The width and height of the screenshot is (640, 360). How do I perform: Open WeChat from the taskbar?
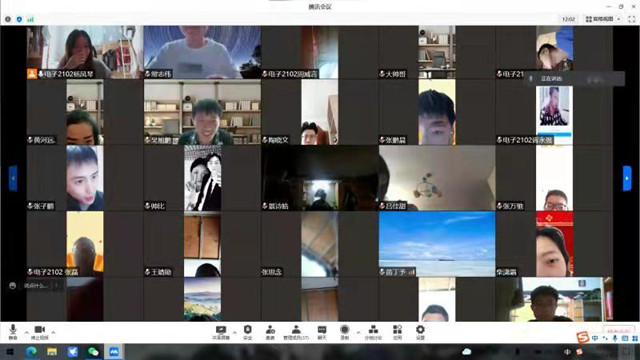(x=93, y=351)
